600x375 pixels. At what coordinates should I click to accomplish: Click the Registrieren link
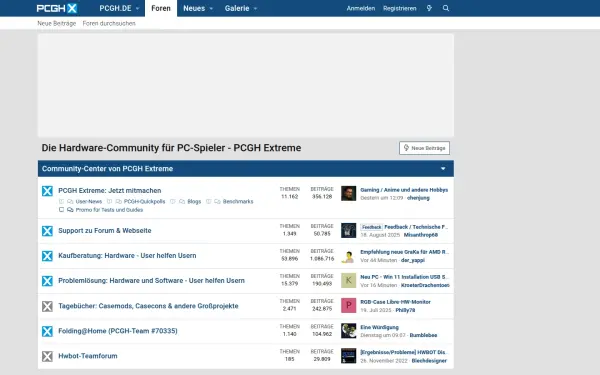[399, 8]
